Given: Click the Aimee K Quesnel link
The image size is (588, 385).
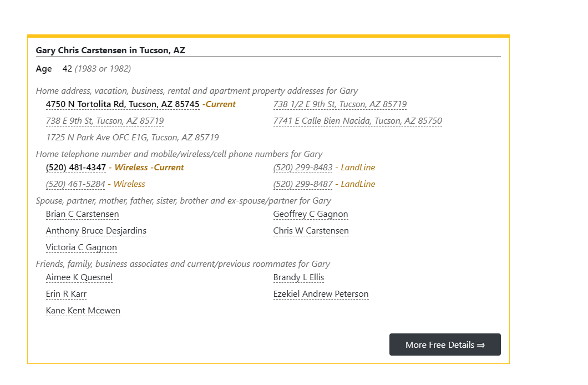Looking at the screenshot, I should click(x=79, y=277).
